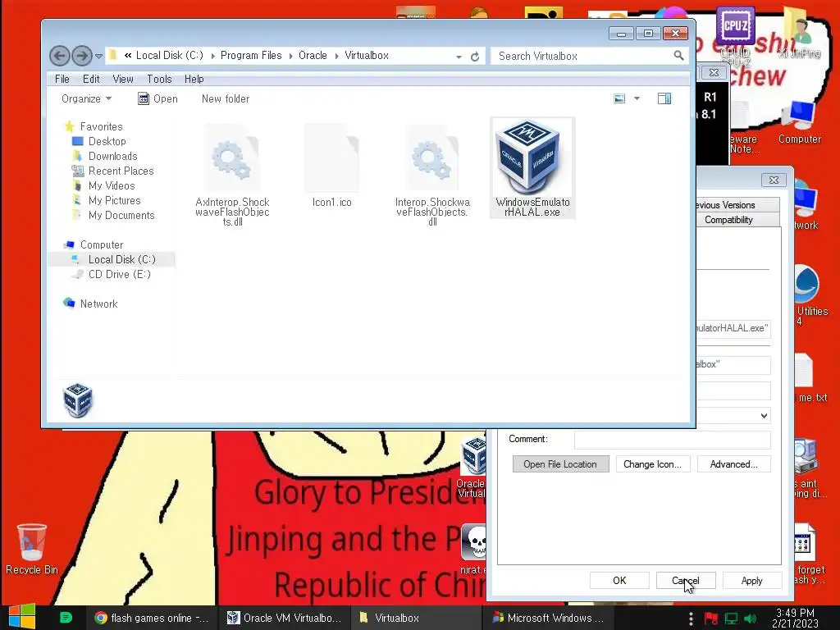Open the Edit menu

coord(91,79)
